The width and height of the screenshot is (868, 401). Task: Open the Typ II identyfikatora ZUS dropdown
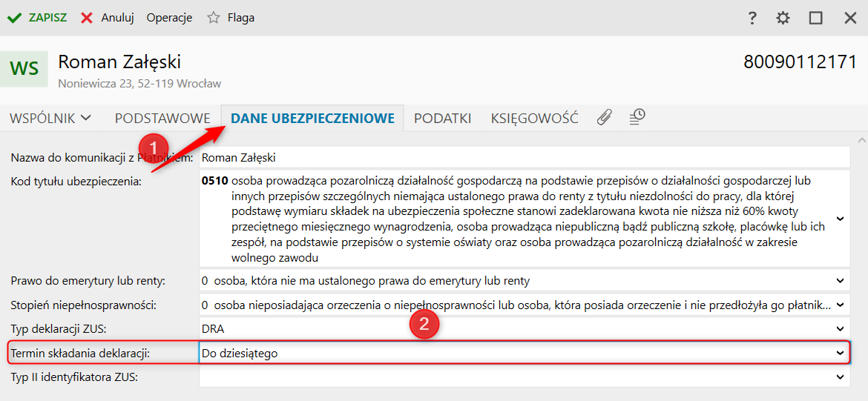point(840,377)
